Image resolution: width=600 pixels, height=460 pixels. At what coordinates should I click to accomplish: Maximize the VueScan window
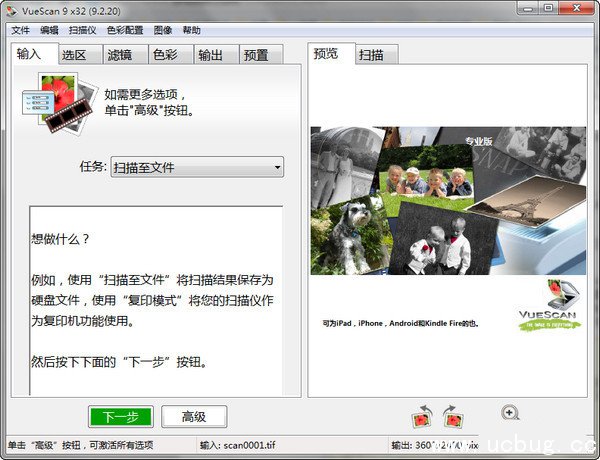point(549,8)
